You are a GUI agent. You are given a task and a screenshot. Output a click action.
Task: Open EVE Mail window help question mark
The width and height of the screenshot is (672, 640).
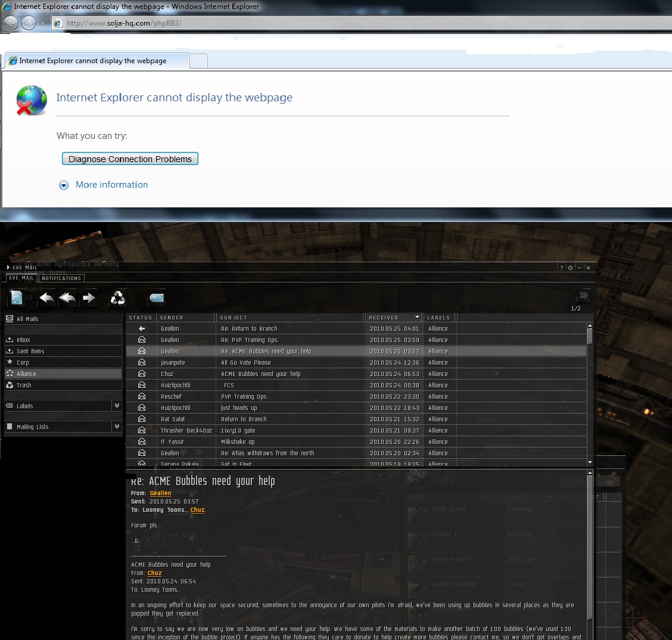point(562,268)
